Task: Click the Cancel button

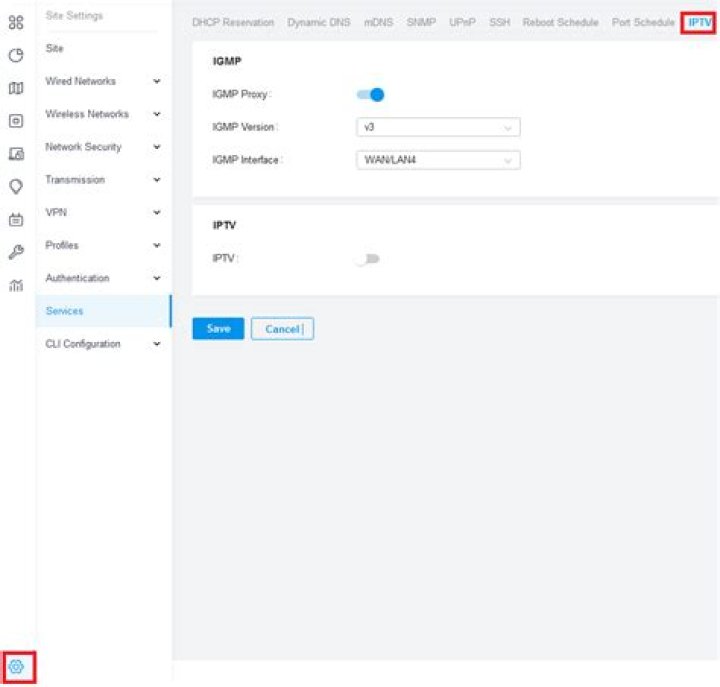Action: 282,329
